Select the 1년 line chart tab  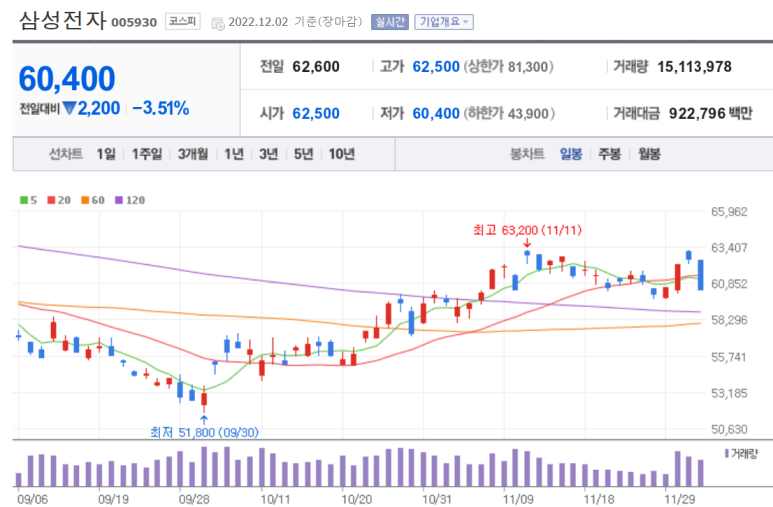point(234,154)
